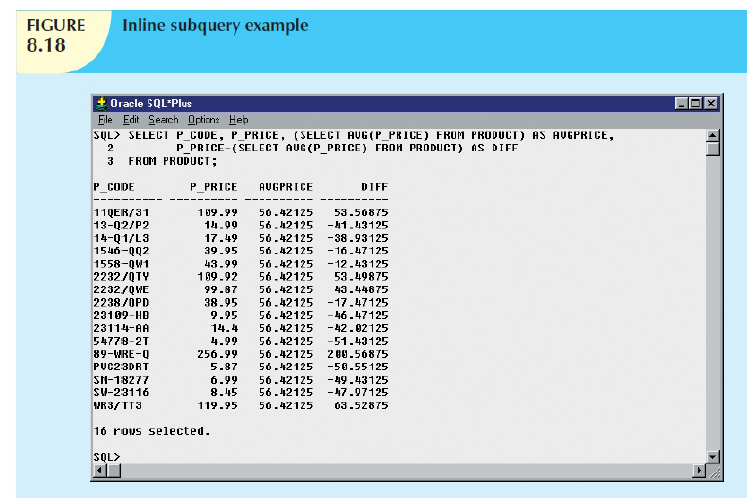Click the window resize grip corner

click(x=714, y=472)
